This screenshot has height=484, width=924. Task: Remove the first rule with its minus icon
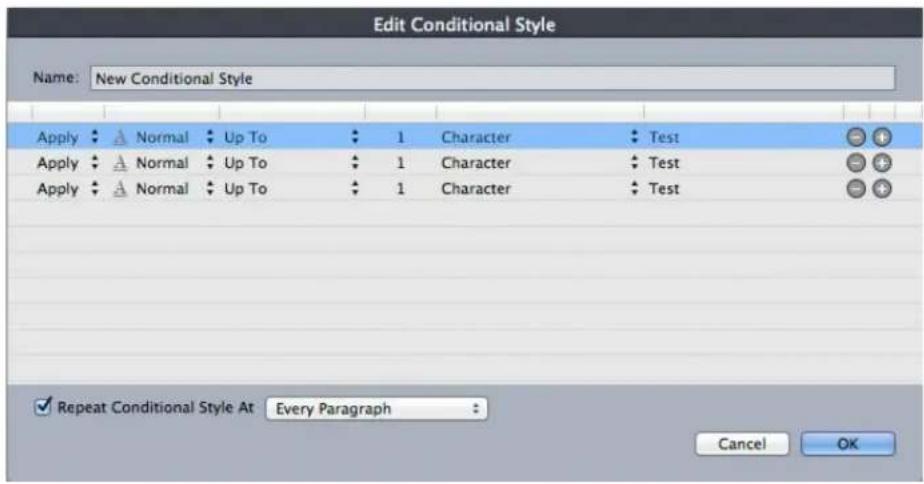click(x=856, y=137)
